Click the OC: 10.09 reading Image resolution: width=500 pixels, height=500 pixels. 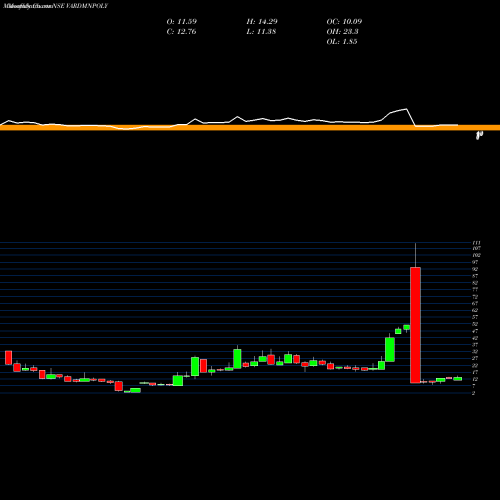pos(344,22)
